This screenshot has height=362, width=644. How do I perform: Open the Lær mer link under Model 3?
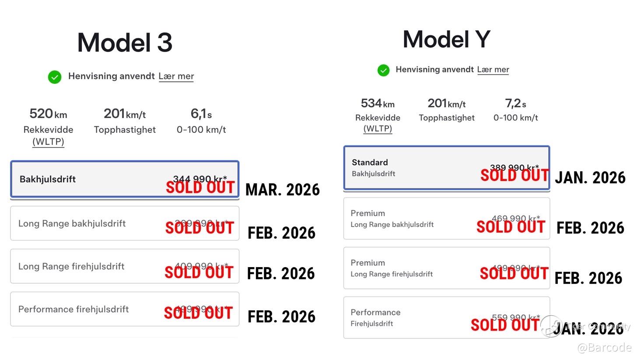[x=176, y=76]
